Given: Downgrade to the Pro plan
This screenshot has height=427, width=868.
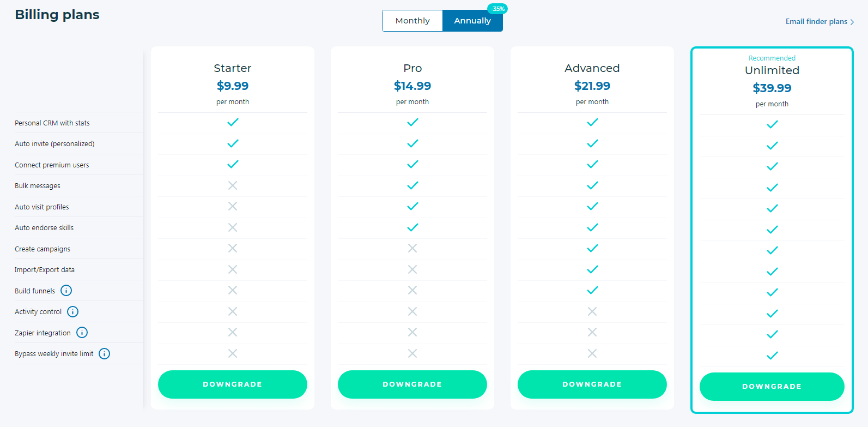Looking at the screenshot, I should click(x=412, y=384).
